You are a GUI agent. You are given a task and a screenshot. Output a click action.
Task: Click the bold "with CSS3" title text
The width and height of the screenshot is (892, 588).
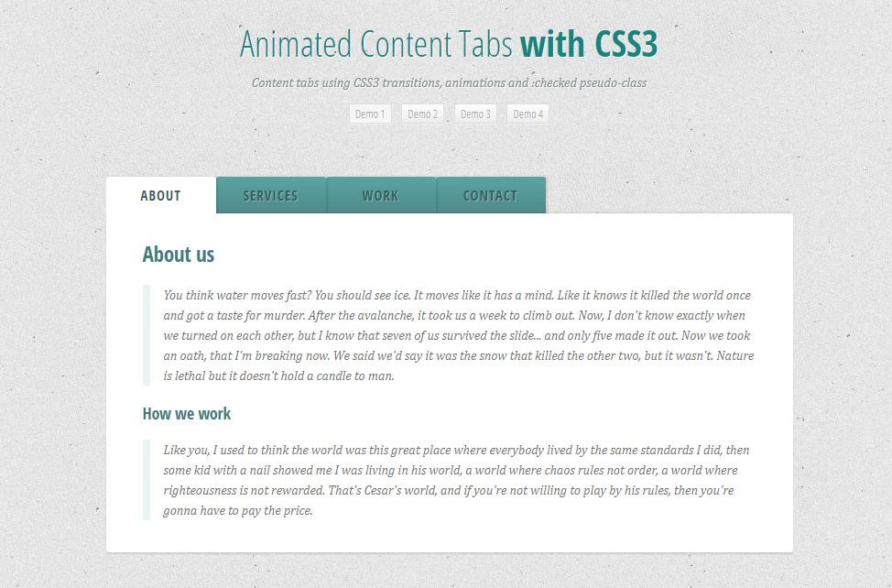point(589,44)
